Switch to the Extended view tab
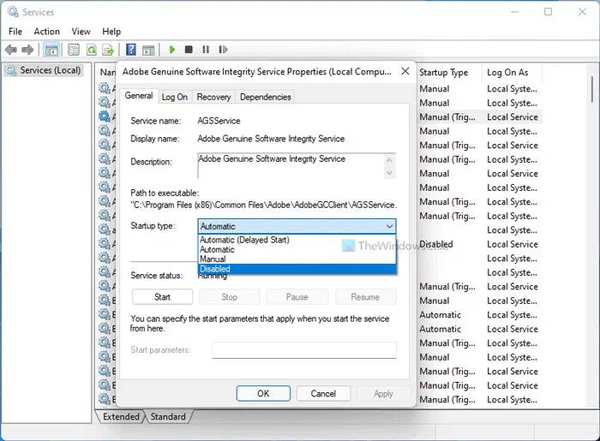The image size is (600, 441). (x=121, y=416)
